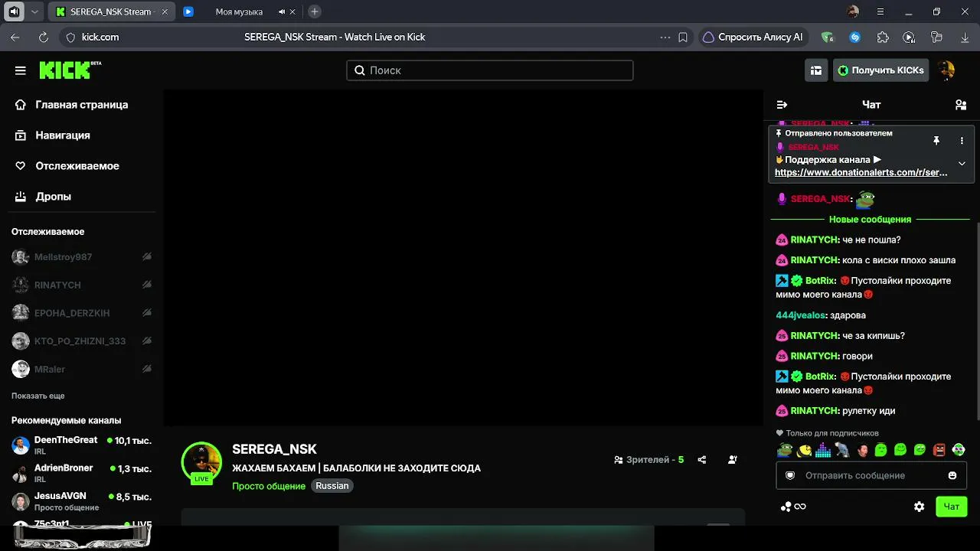Insert the green clown-face emote

click(x=959, y=450)
